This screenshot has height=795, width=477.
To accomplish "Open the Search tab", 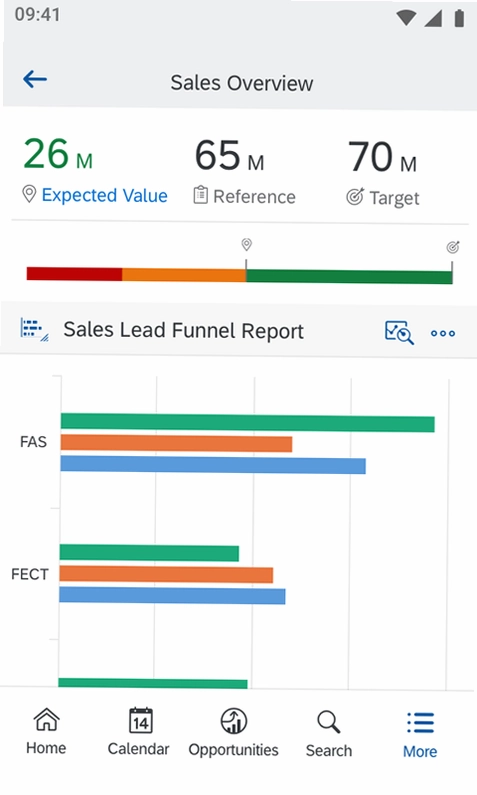I will point(328,734).
